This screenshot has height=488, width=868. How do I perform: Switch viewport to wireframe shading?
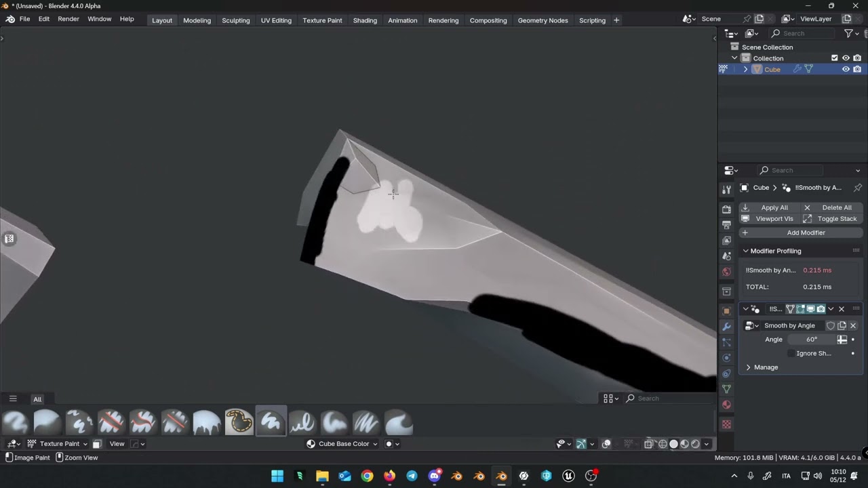tap(663, 444)
